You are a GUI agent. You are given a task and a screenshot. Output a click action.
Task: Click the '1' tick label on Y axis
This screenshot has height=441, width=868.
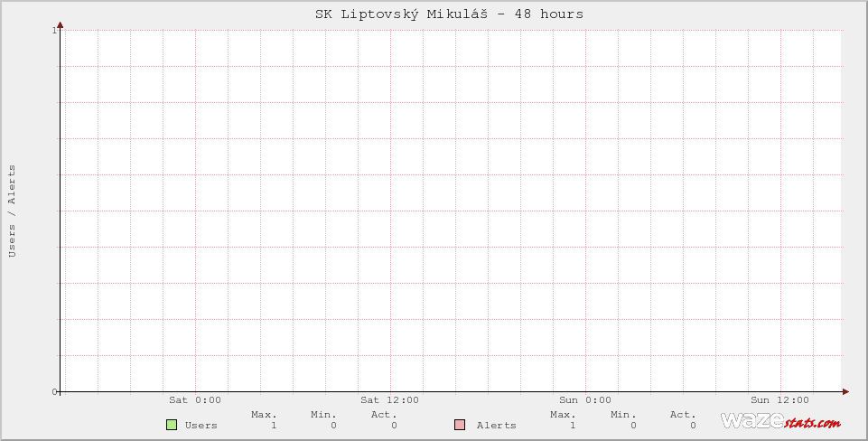(55, 31)
